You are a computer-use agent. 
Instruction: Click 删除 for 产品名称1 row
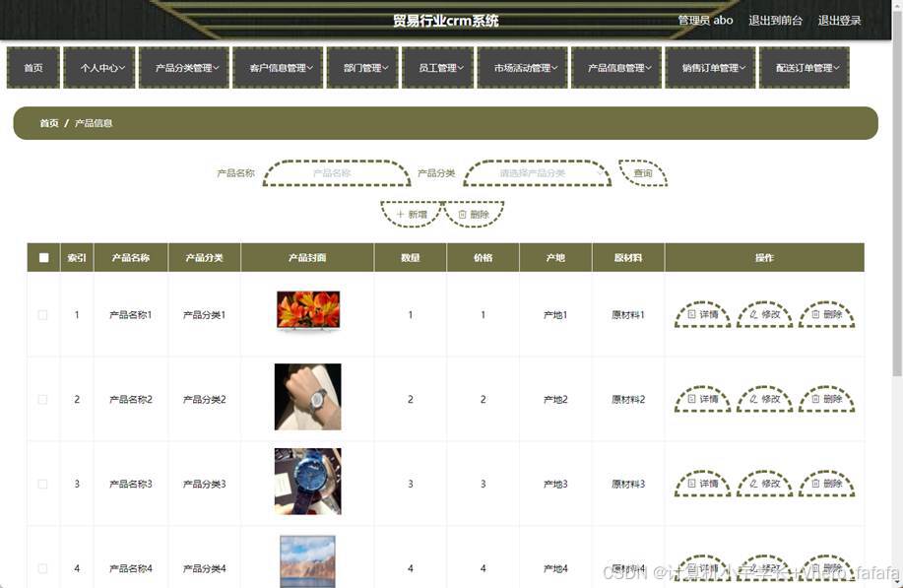pyautogui.click(x=827, y=314)
